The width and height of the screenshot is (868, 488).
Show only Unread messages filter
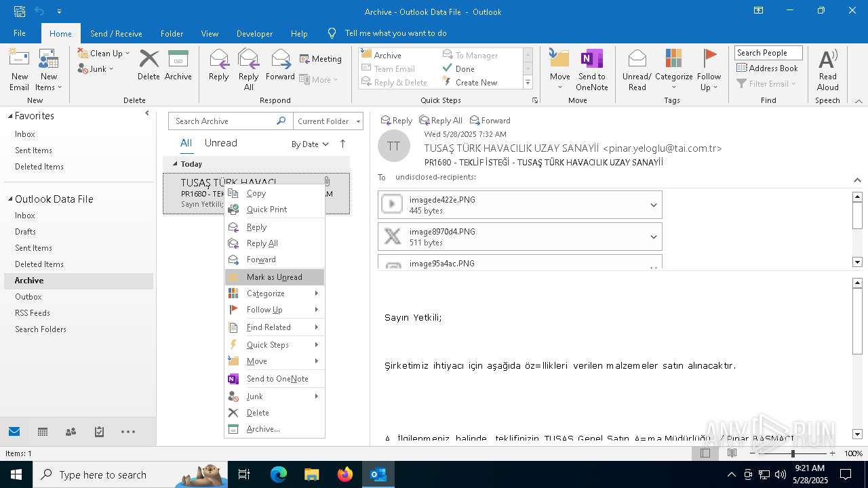point(221,143)
